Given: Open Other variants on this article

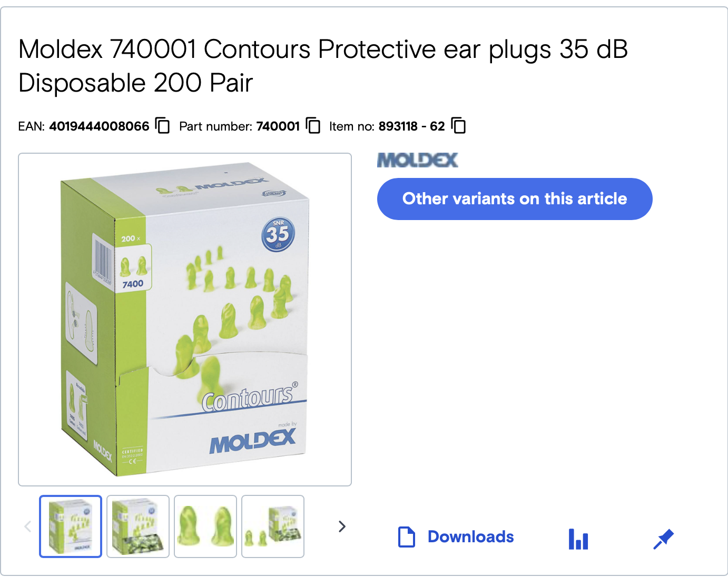Looking at the screenshot, I should [515, 199].
